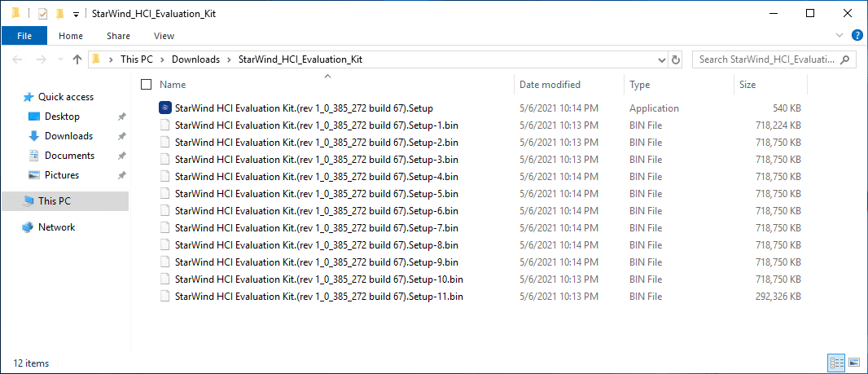This screenshot has height=374, width=868.
Task: Select the Setup-11.bin file
Action: coord(318,297)
